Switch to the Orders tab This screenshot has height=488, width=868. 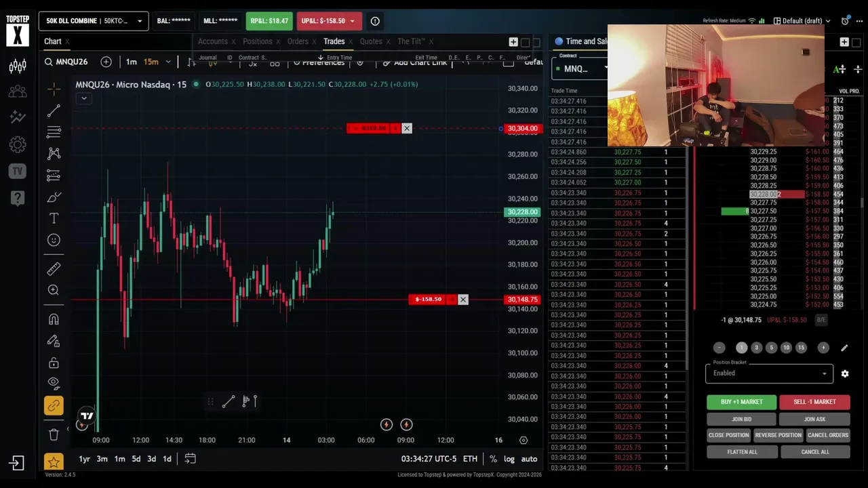pyautogui.click(x=298, y=41)
